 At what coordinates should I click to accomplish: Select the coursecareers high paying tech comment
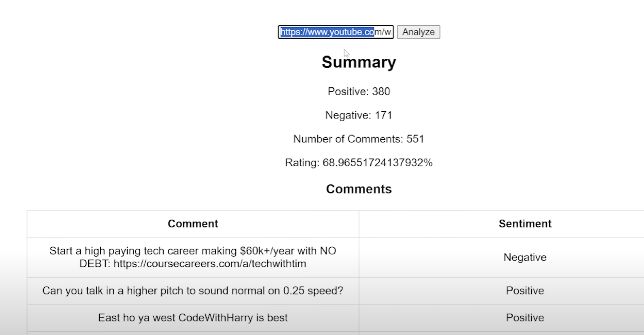click(193, 257)
